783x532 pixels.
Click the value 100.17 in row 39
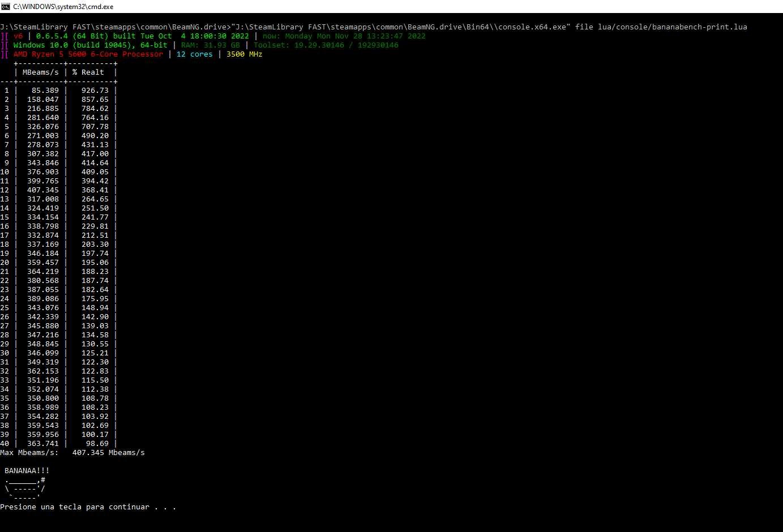tap(95, 435)
